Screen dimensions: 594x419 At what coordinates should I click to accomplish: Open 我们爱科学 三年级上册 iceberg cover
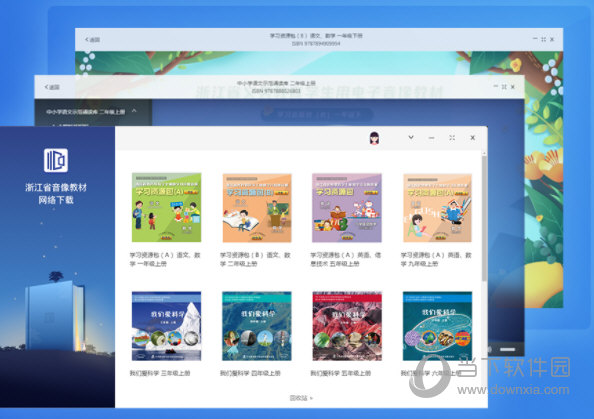click(166, 326)
